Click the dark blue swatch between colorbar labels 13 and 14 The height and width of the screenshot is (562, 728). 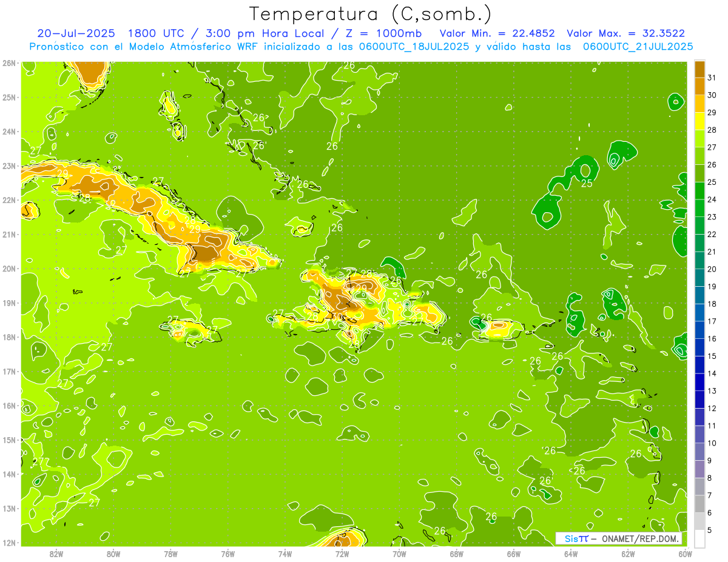coord(699,382)
